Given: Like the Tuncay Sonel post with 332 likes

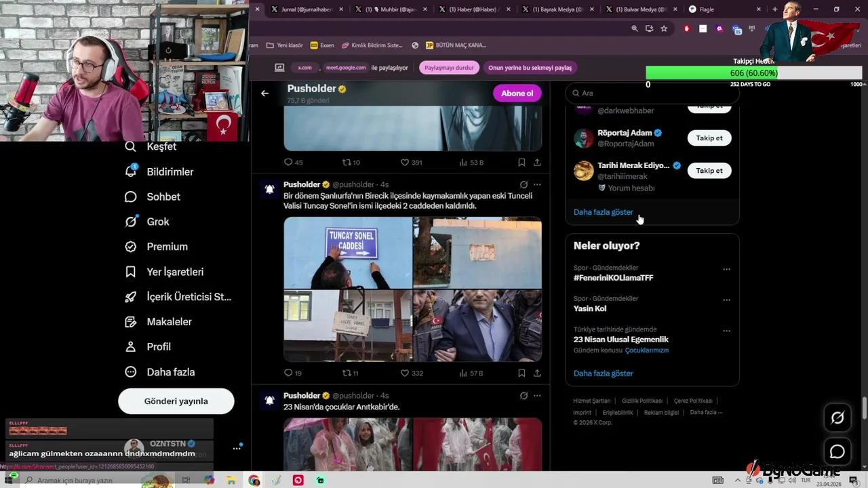Looking at the screenshot, I should [x=411, y=373].
